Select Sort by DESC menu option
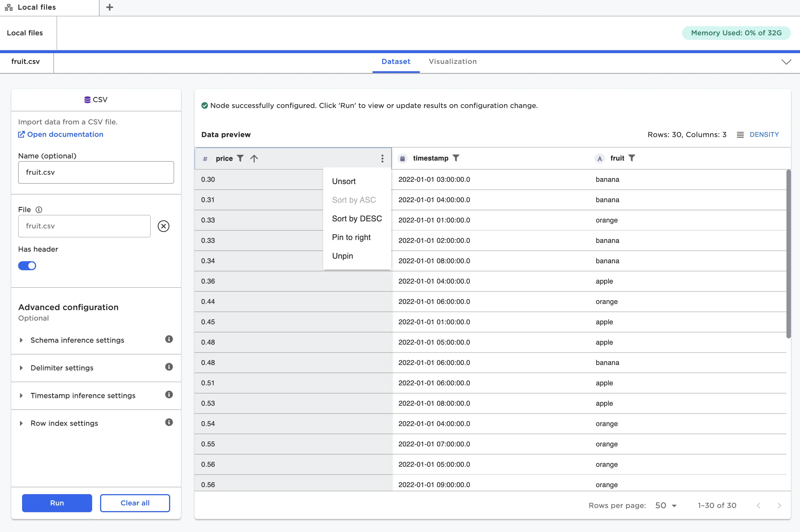 pyautogui.click(x=357, y=219)
